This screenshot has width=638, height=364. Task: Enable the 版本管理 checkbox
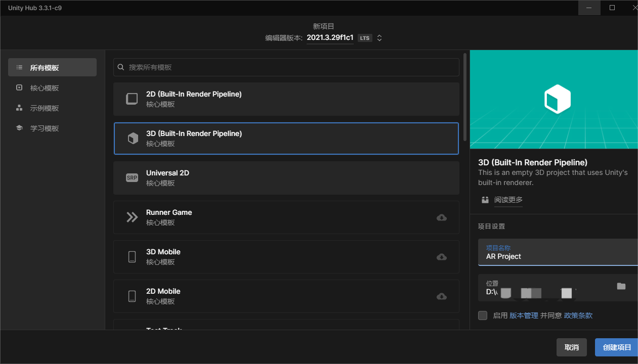pyautogui.click(x=483, y=315)
